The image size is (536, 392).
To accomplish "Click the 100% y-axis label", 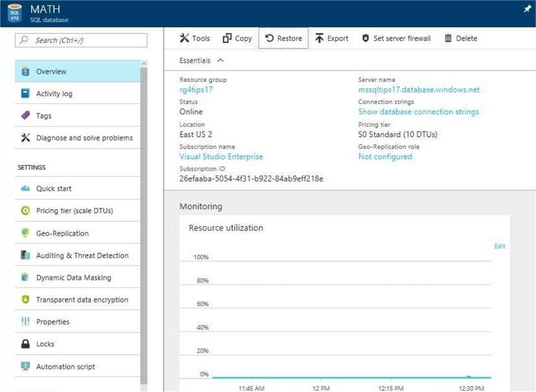I will pyautogui.click(x=201, y=257).
